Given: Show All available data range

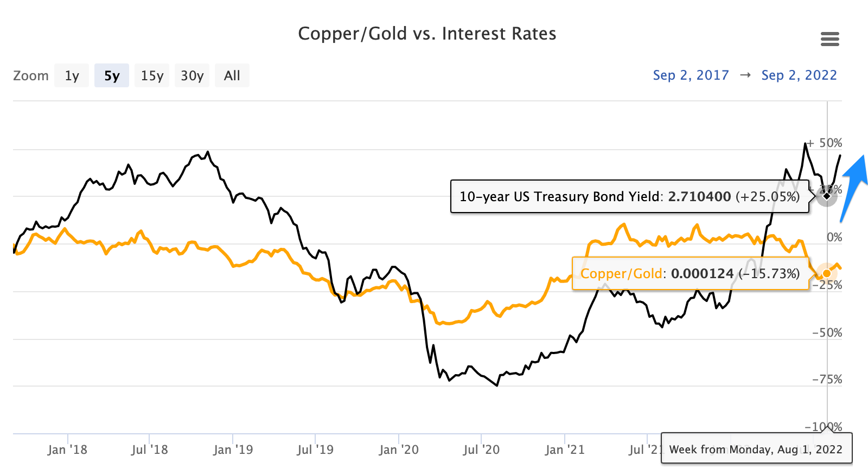Looking at the screenshot, I should tap(232, 75).
